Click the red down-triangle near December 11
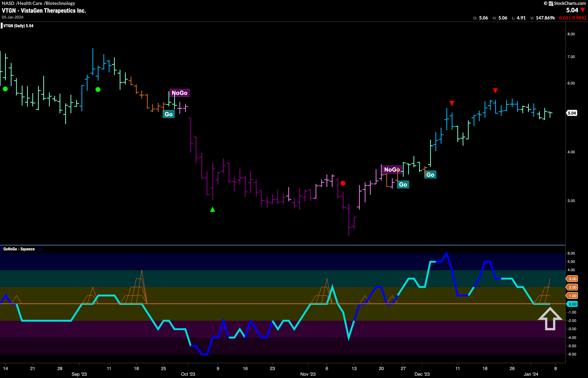 452,103
